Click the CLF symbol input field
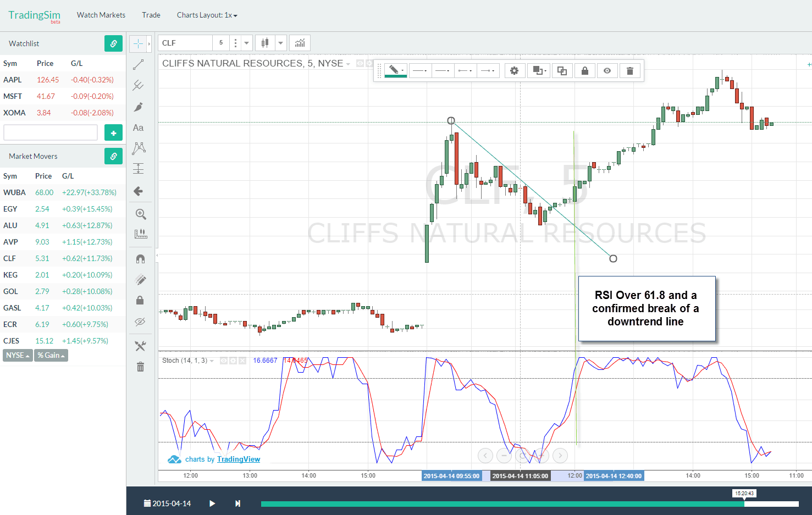Viewport: 812px width, 515px height. pyautogui.click(x=184, y=42)
